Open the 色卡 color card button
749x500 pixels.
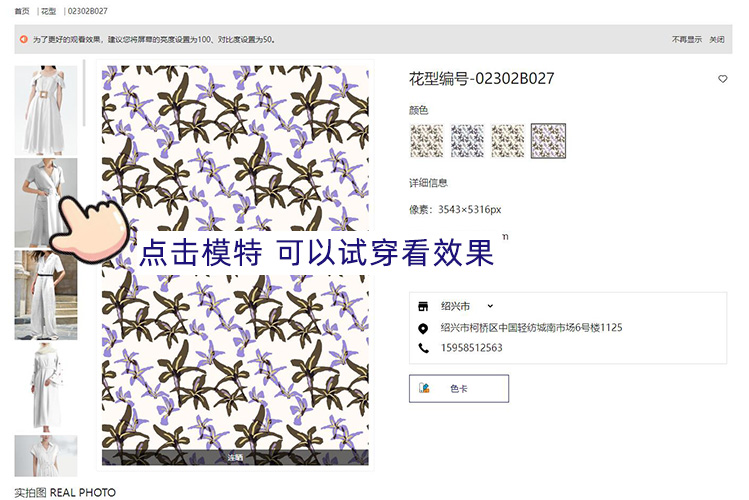tap(459, 388)
